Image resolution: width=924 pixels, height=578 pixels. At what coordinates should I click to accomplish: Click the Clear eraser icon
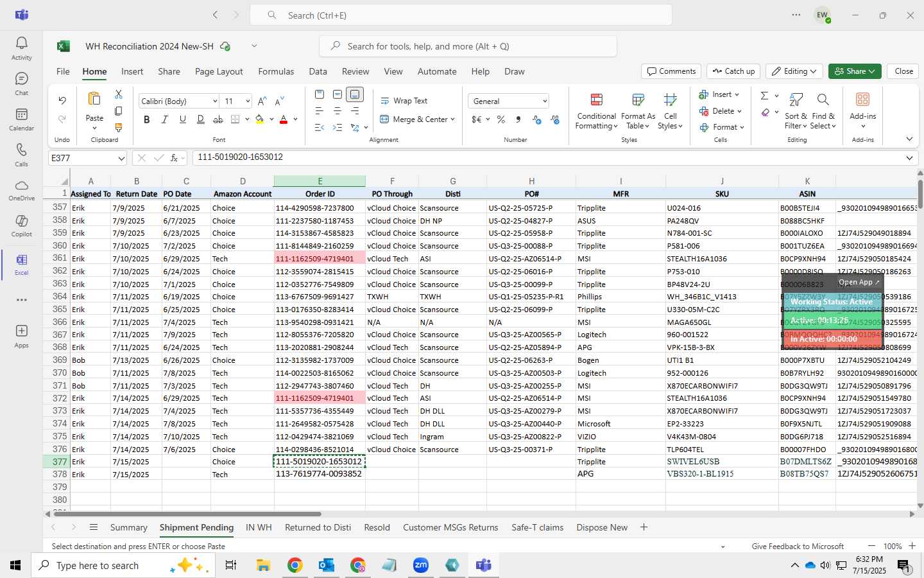click(x=765, y=112)
